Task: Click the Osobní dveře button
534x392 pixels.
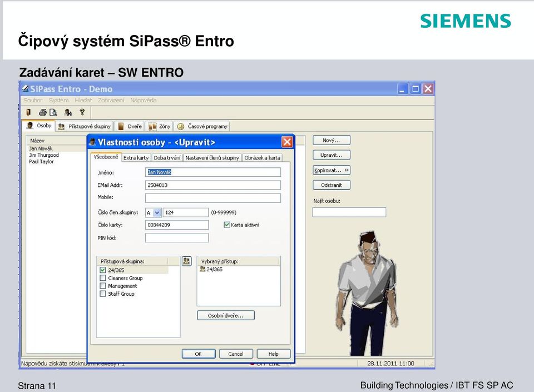Action: [225, 315]
